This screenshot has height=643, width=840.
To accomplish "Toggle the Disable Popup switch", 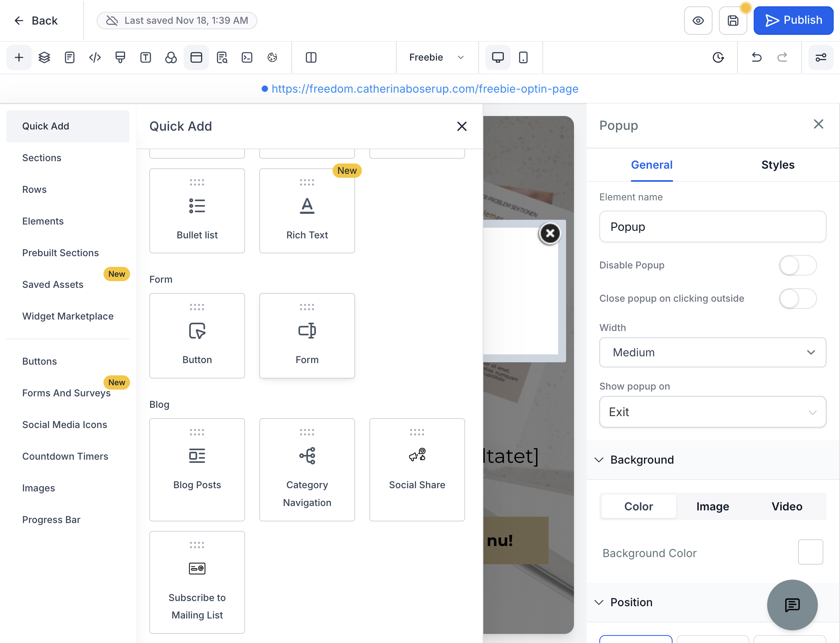I will (x=798, y=265).
